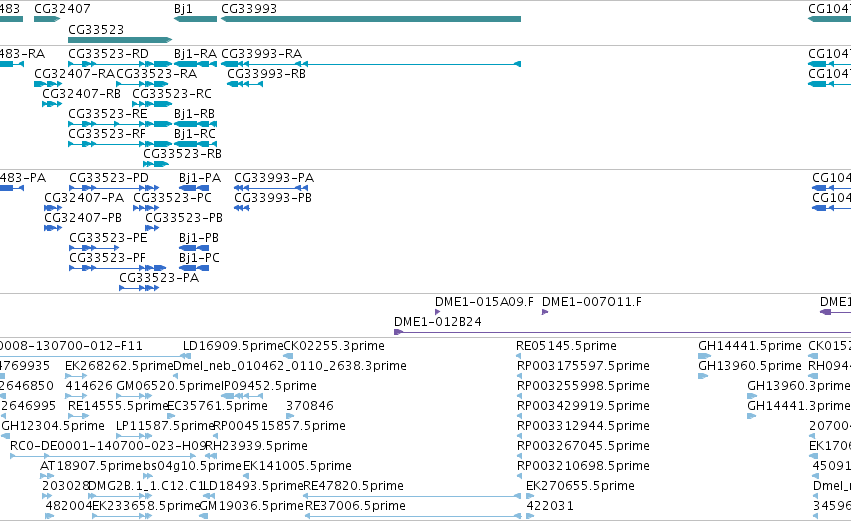Click the feature labeled 370846
This screenshot has height=521, width=851.
point(309,406)
